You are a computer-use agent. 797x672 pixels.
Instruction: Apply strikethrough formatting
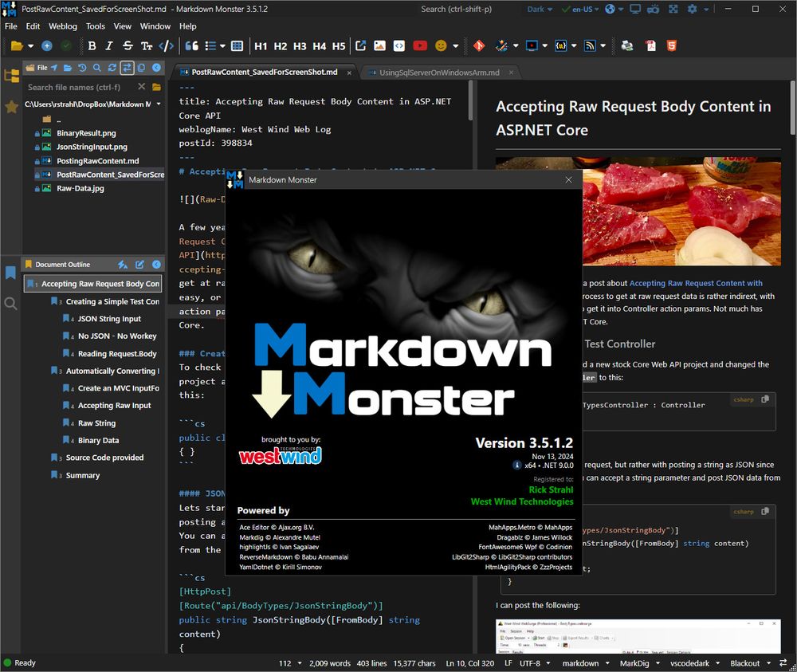click(x=128, y=45)
